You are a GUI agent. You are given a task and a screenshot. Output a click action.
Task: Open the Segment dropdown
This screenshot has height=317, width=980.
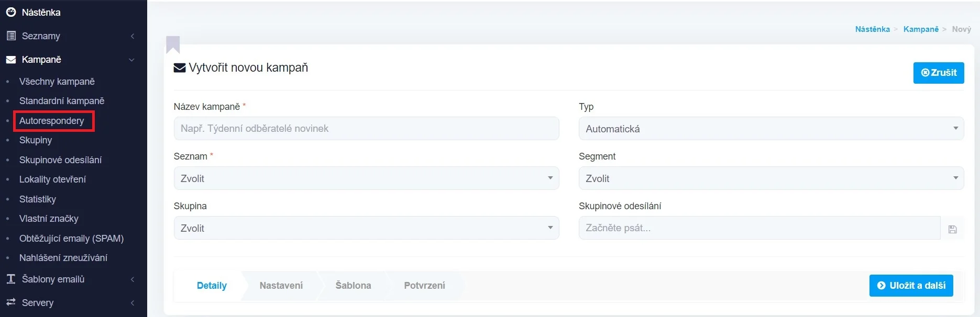click(x=770, y=178)
